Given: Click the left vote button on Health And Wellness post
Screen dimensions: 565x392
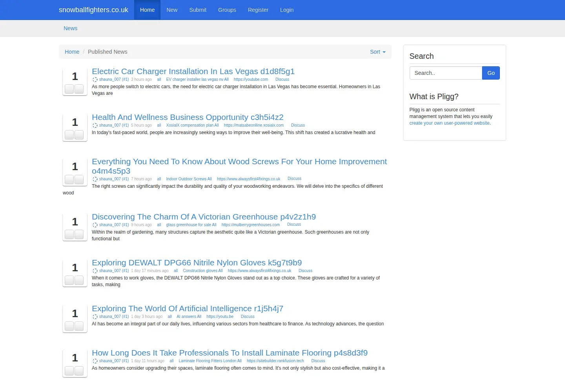Looking at the screenshot, I should [69, 135].
